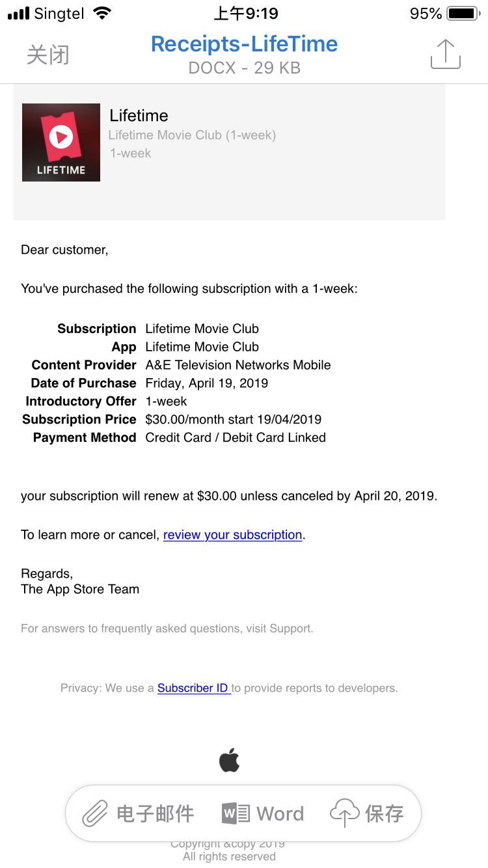Tap the paperclip email attachment icon
This screenshot has height=868, width=488.
[x=95, y=813]
